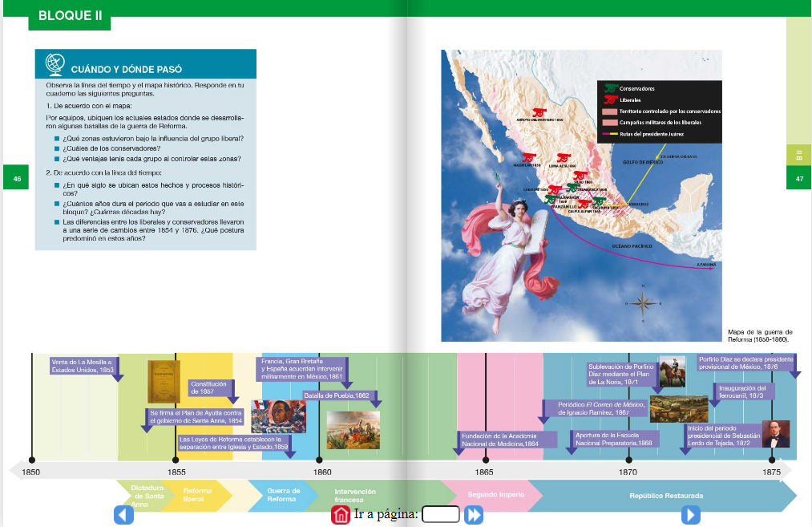Click the 'Reforma liberal' period arrow
The image size is (812, 527).
196,495
